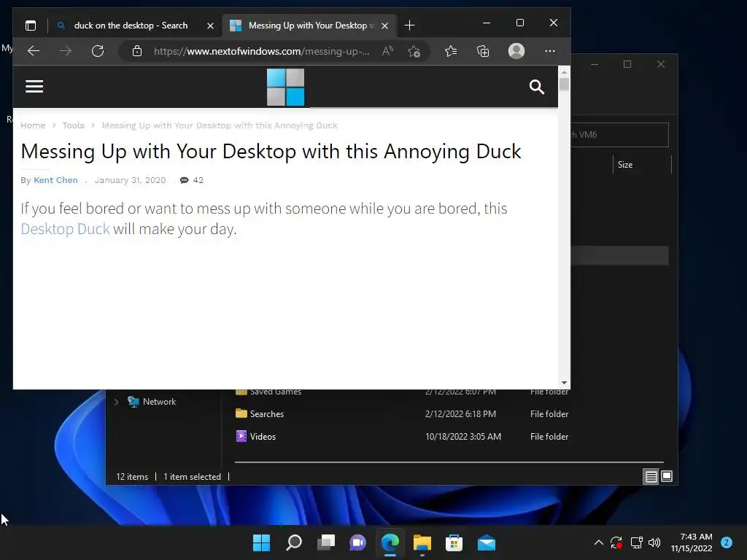This screenshot has height=560, width=747.
Task: Open the website hamburger menu
Action: coord(34,86)
